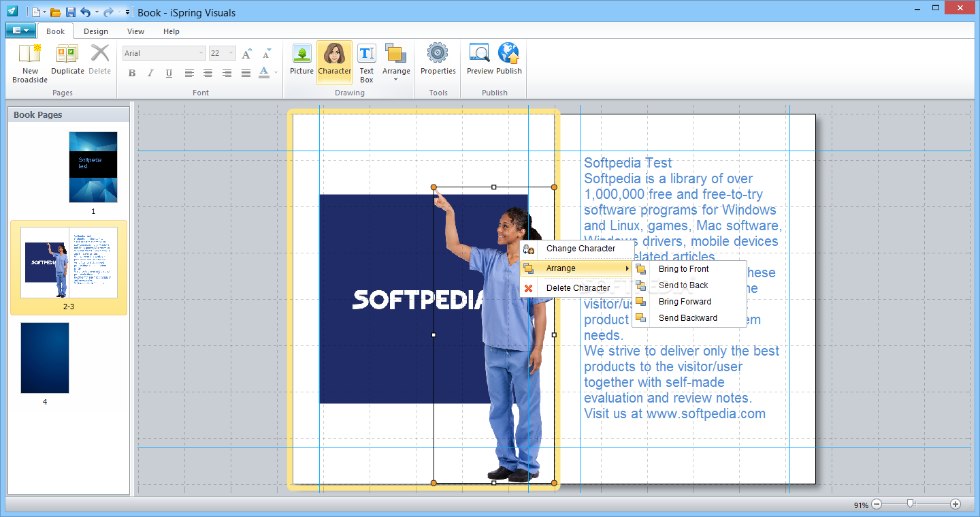
Task: Choose Send to Back in submenu
Action: 689,285
